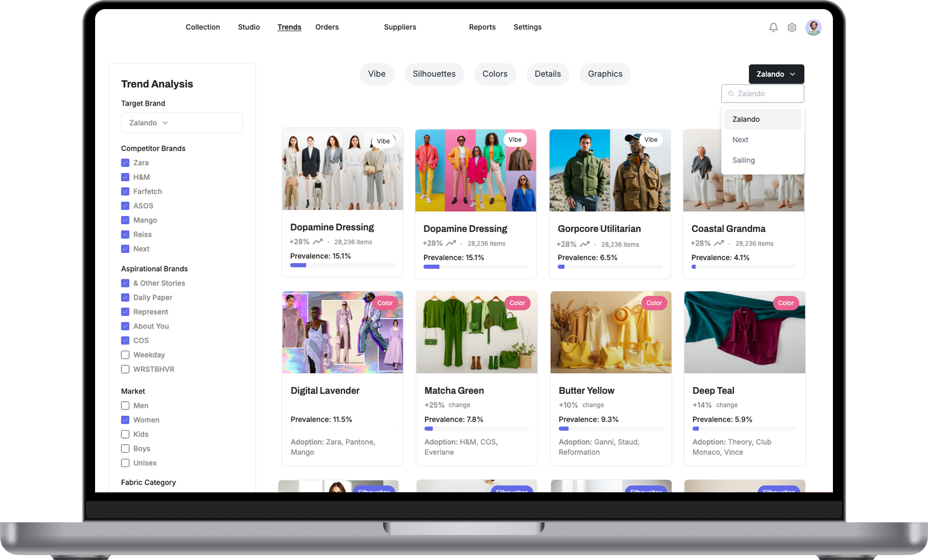Open the user profile avatar
The height and width of the screenshot is (560, 928).
point(813,27)
